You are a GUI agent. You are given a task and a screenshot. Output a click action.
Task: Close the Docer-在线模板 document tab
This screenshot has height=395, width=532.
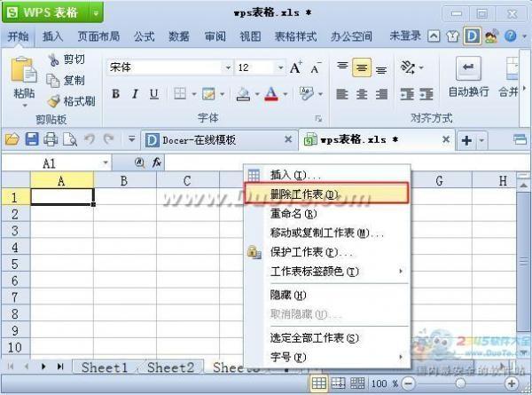pyautogui.click(x=287, y=139)
